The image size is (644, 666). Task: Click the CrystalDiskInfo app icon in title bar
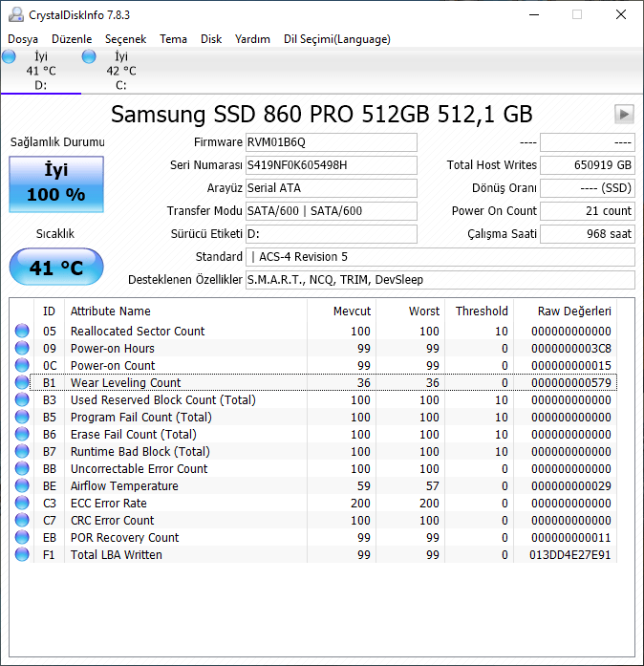pyautogui.click(x=16, y=15)
